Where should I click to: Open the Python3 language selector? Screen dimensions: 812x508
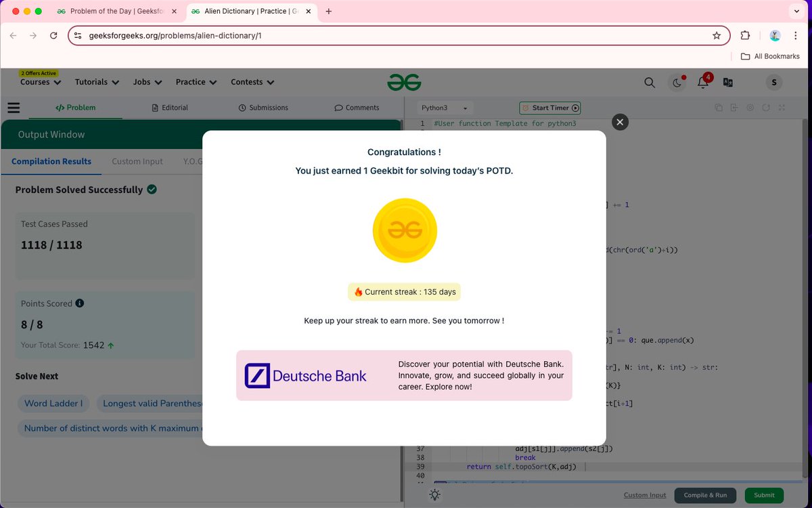(x=445, y=108)
